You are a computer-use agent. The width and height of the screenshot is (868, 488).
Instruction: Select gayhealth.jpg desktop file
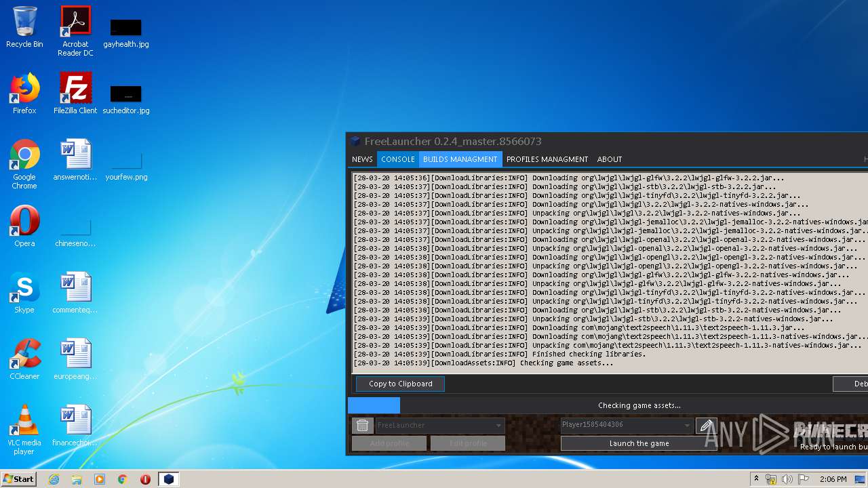point(126,33)
